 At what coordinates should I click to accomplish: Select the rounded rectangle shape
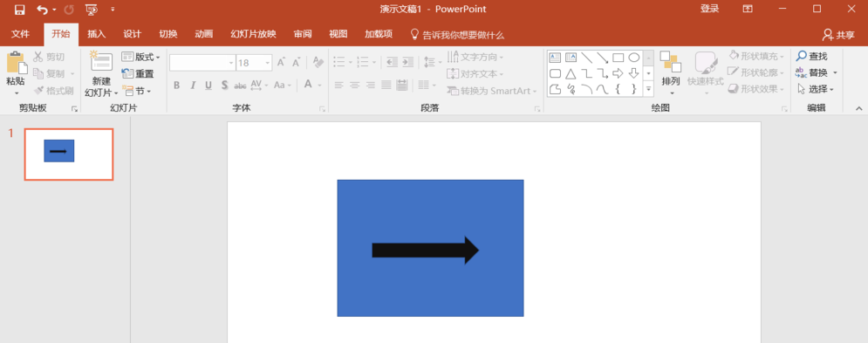point(555,73)
